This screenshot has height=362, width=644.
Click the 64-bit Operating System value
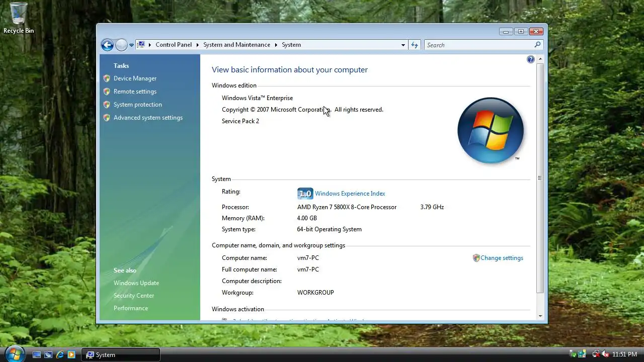[329, 229]
